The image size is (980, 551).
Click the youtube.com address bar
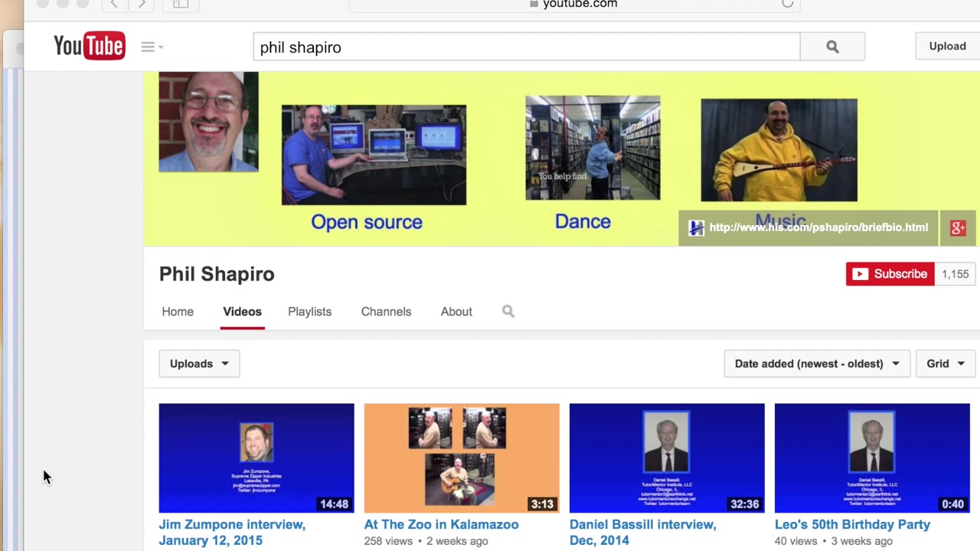point(574,4)
